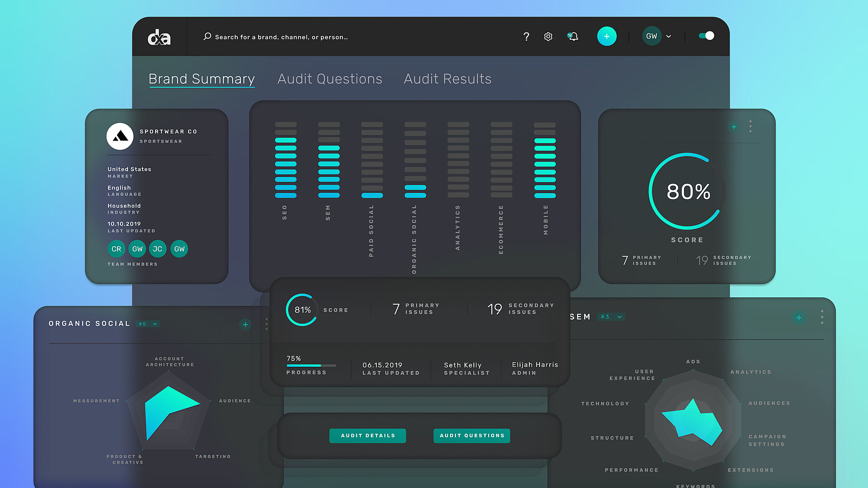Click 'Campaign Settings' radar label

(768, 441)
